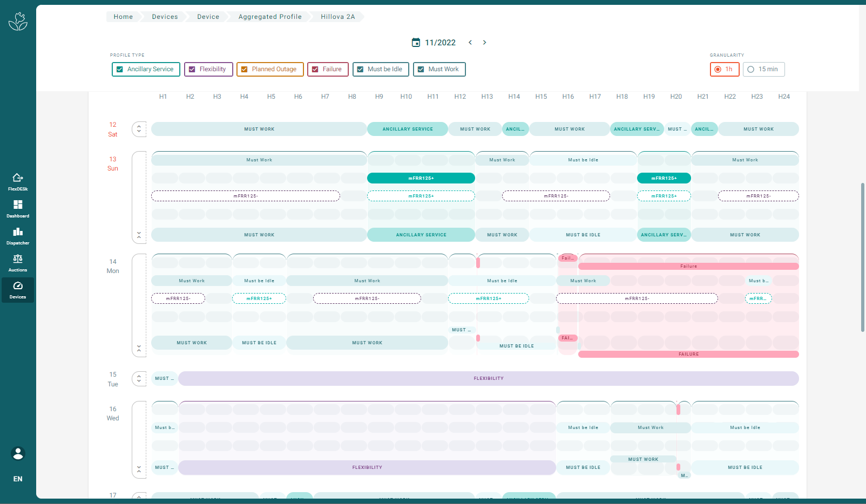Open the Auctions scale icon
The image size is (866, 504).
tap(18, 258)
